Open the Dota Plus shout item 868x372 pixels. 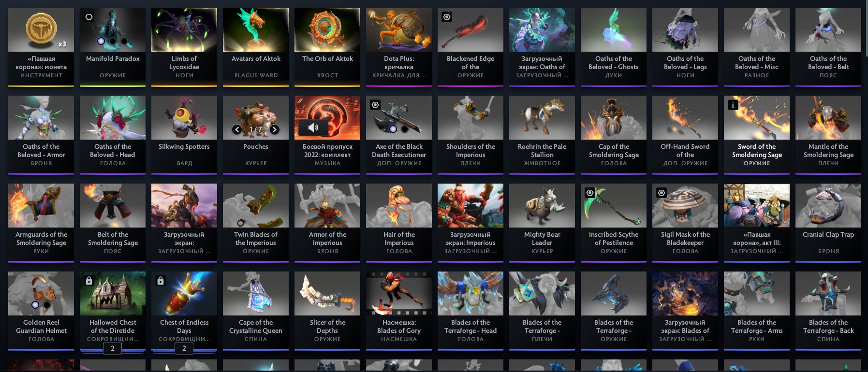tap(399, 47)
